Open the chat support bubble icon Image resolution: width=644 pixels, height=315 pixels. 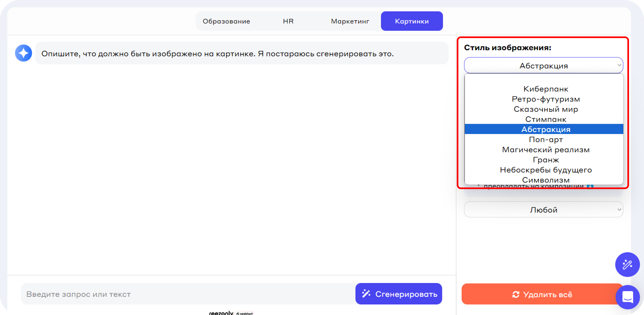tap(628, 297)
